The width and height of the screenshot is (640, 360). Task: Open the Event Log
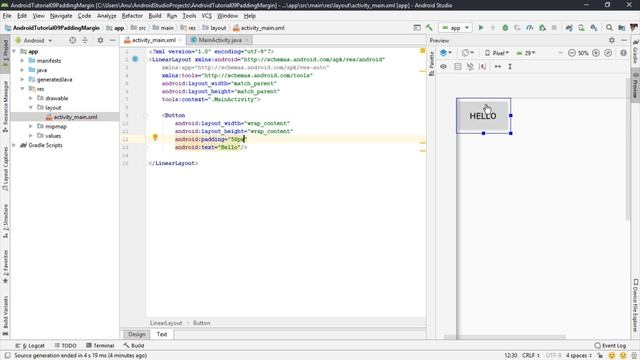point(610,345)
